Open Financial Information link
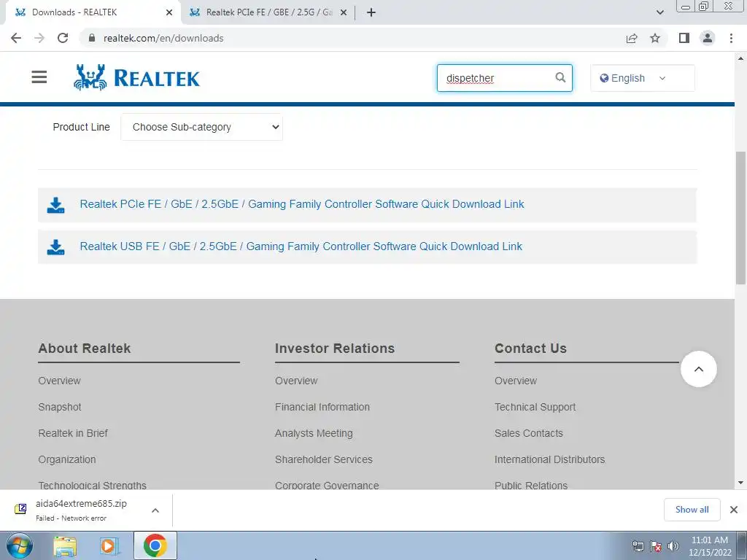Viewport: 747px width, 560px height. [x=322, y=407]
